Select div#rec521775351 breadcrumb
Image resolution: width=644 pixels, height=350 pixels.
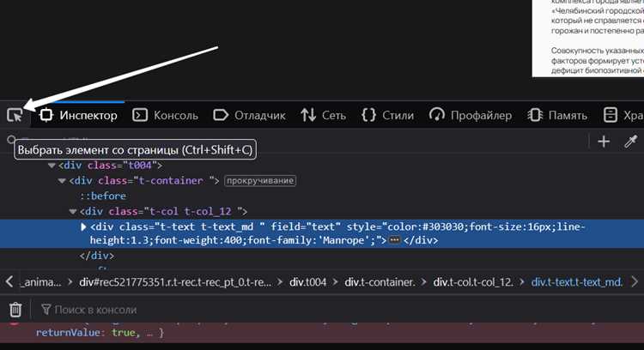(175, 282)
